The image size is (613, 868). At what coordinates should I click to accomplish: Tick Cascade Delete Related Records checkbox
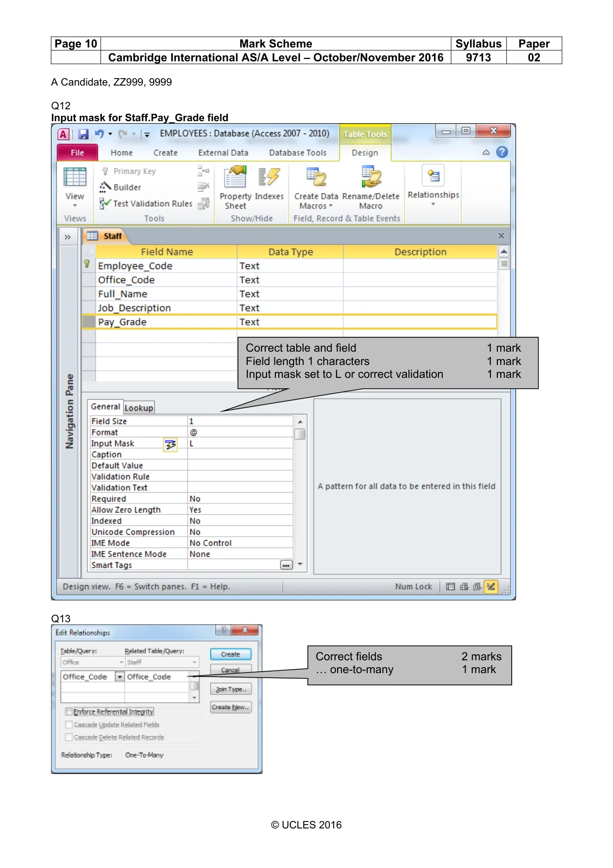[69, 737]
